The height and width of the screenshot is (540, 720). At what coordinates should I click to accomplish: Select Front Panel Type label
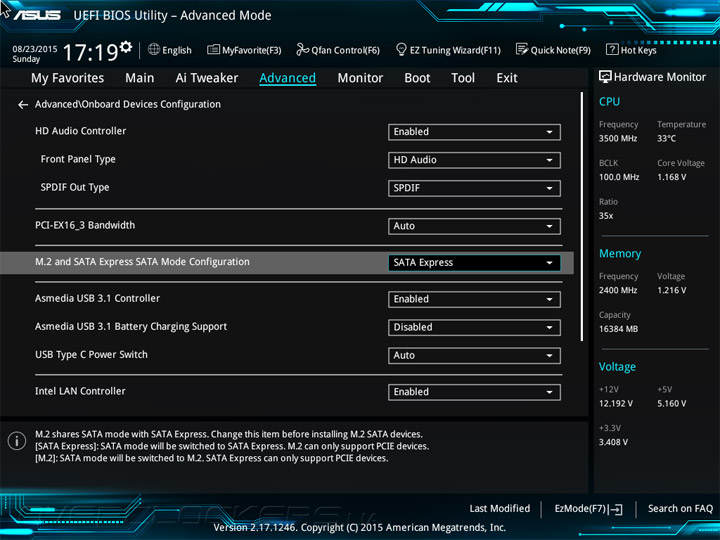click(78, 159)
